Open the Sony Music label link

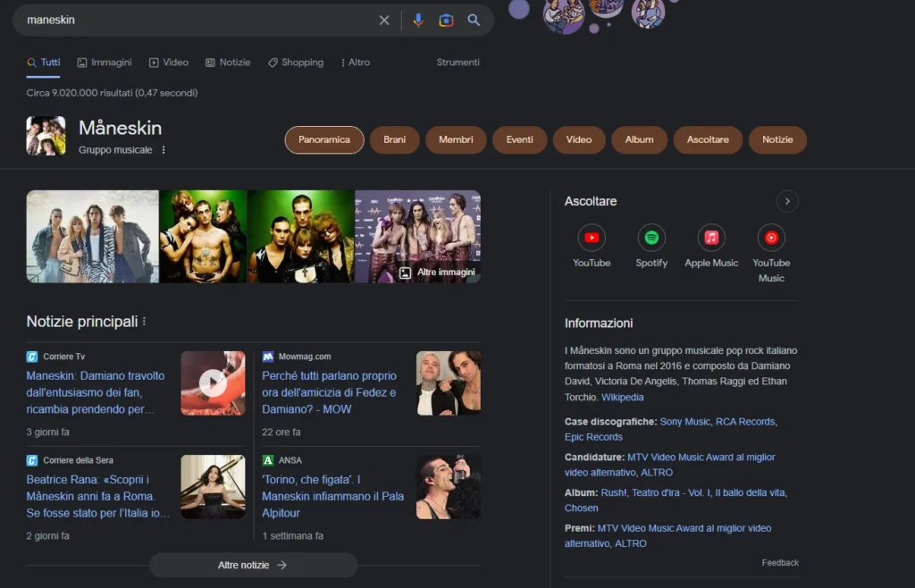click(x=685, y=422)
